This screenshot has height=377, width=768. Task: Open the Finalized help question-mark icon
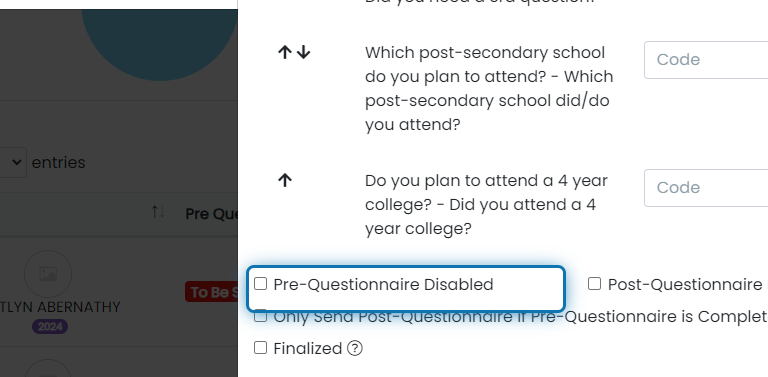pos(355,349)
